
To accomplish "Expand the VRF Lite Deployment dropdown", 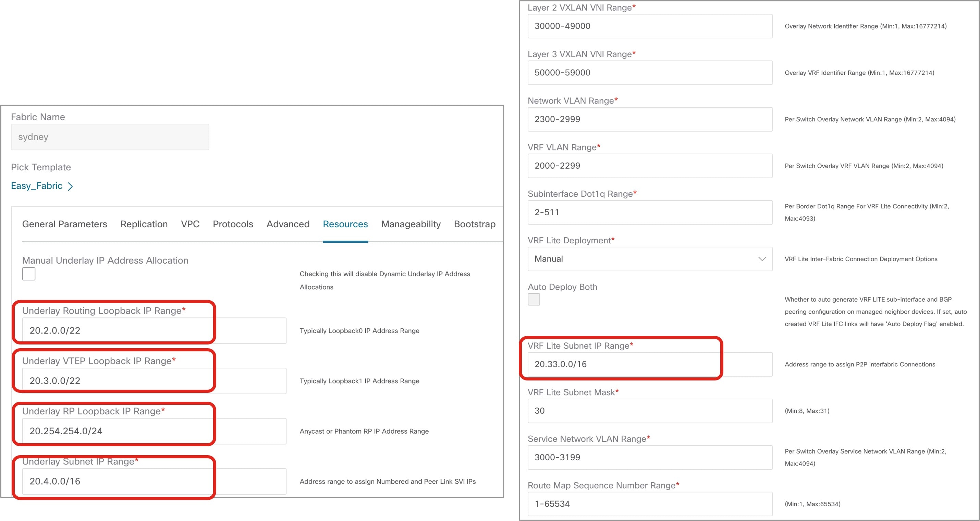I will pos(650,259).
